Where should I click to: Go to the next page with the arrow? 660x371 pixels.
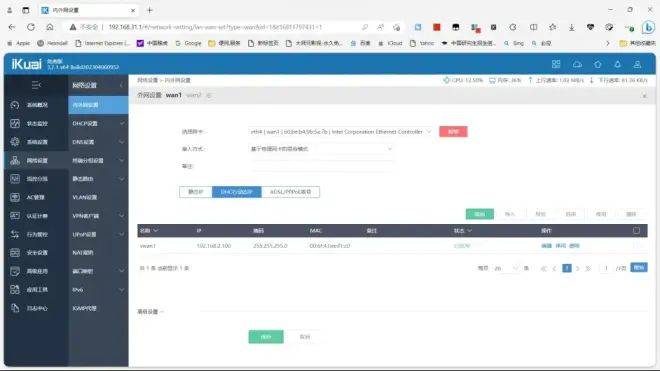click(x=578, y=268)
